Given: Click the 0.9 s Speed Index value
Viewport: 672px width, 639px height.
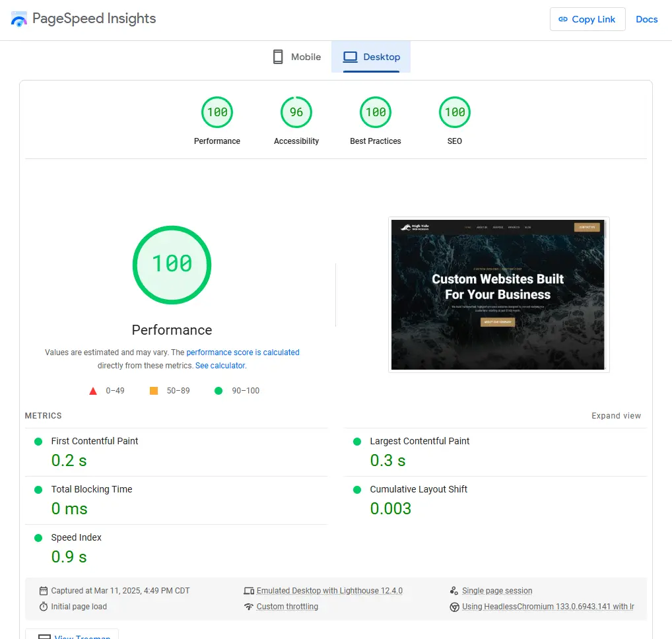Looking at the screenshot, I should pos(69,557).
